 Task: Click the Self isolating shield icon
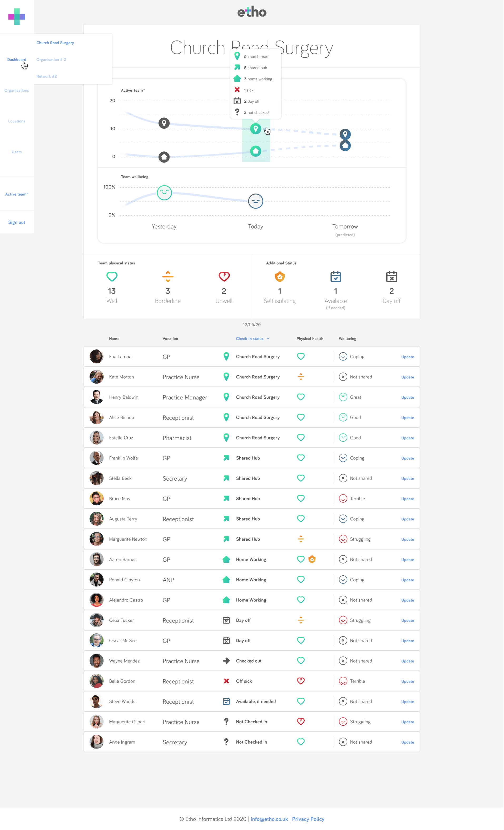coord(280,276)
